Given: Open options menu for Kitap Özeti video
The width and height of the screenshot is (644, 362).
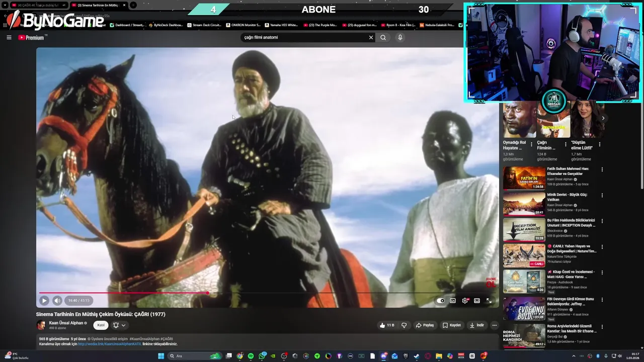Looking at the screenshot, I should [x=602, y=273].
